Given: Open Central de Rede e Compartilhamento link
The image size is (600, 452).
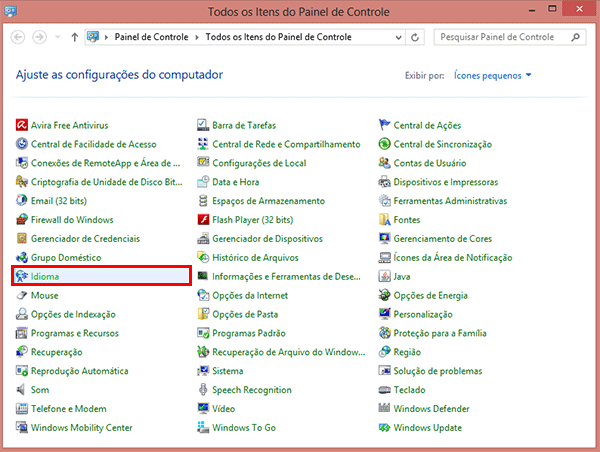Looking at the screenshot, I should tap(286, 144).
